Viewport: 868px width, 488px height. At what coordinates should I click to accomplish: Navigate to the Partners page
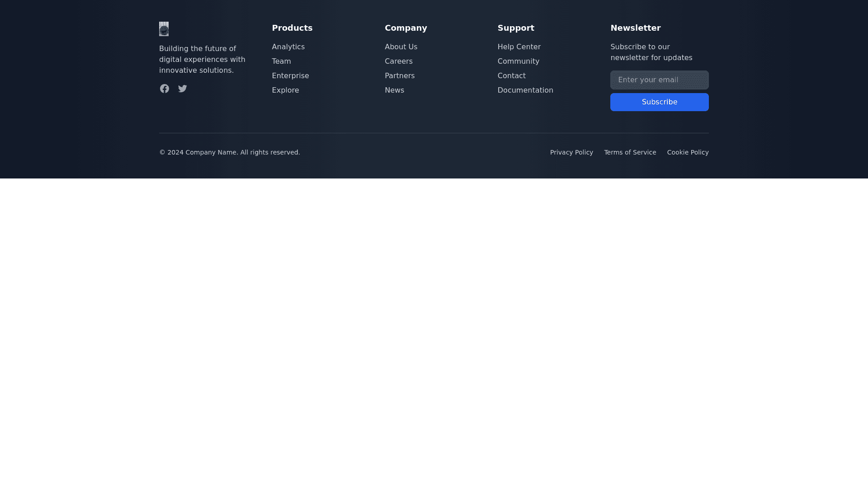[x=399, y=76]
